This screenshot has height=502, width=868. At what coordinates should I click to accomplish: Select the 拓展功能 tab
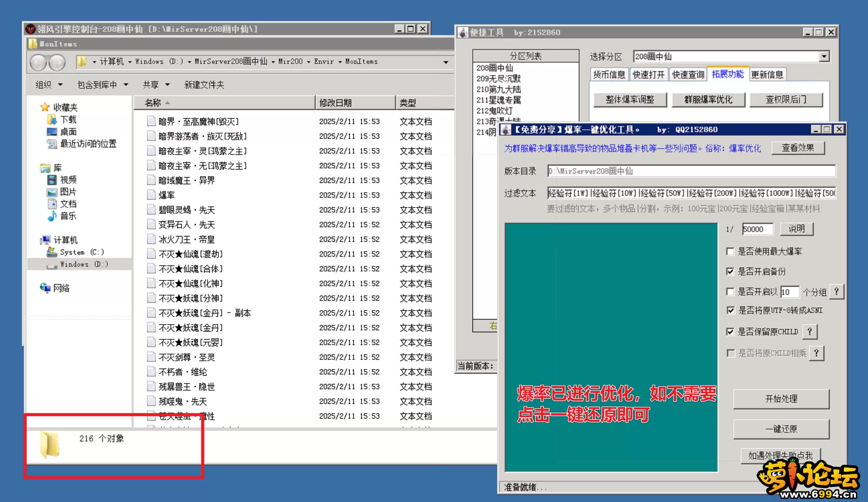(x=727, y=74)
